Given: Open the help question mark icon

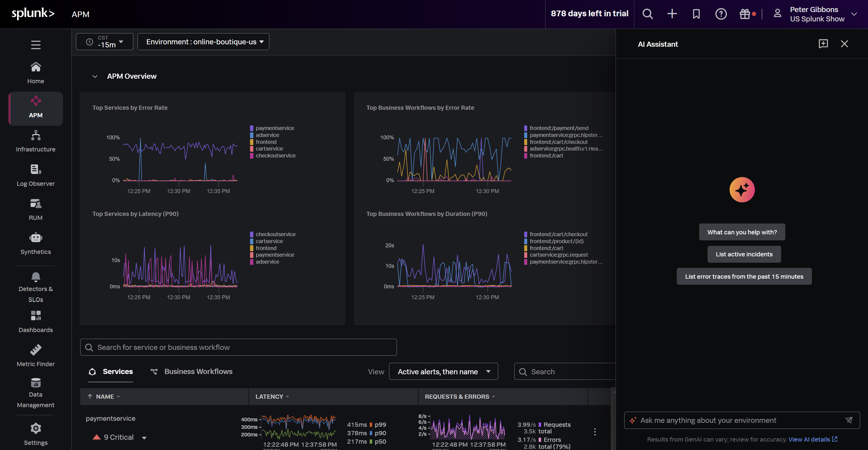Looking at the screenshot, I should click(x=721, y=14).
